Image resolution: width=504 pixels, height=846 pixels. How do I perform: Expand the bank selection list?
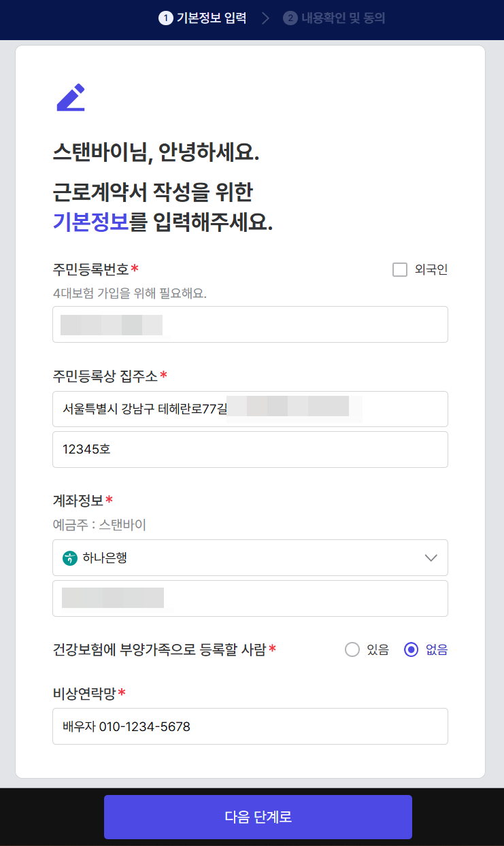250,557
